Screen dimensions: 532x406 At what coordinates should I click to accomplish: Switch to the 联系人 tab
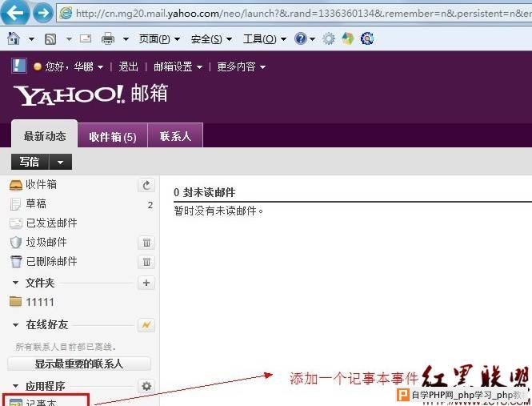(175, 136)
